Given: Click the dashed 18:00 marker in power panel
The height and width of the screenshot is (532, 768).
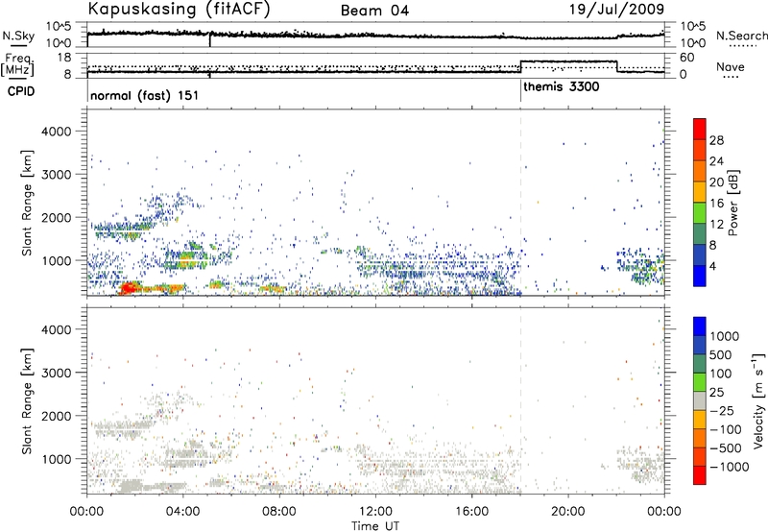Looking at the screenshot, I should coord(520,203).
